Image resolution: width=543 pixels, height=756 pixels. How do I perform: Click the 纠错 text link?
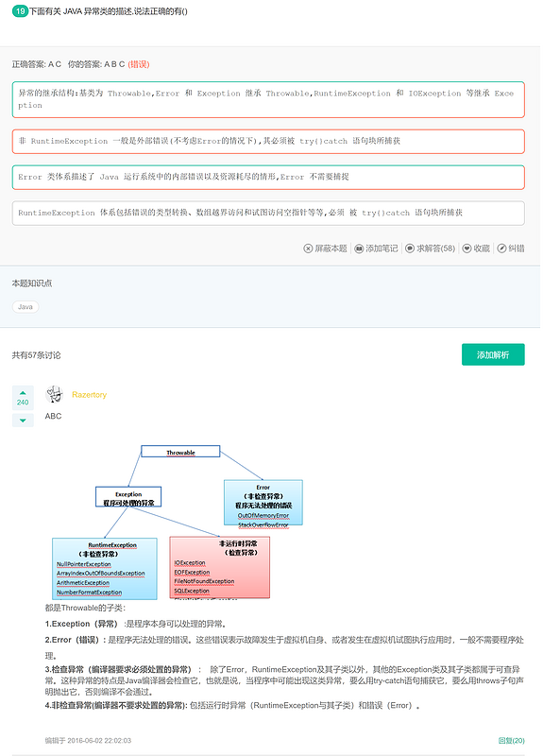(517, 249)
